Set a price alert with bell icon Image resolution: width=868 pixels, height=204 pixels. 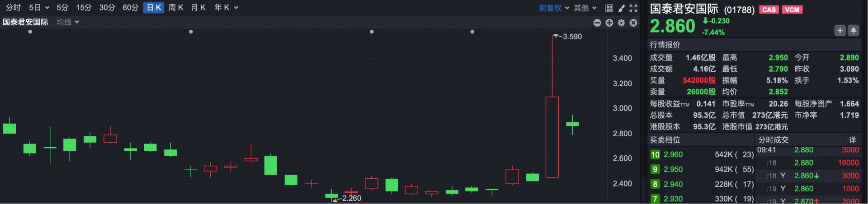(x=853, y=30)
